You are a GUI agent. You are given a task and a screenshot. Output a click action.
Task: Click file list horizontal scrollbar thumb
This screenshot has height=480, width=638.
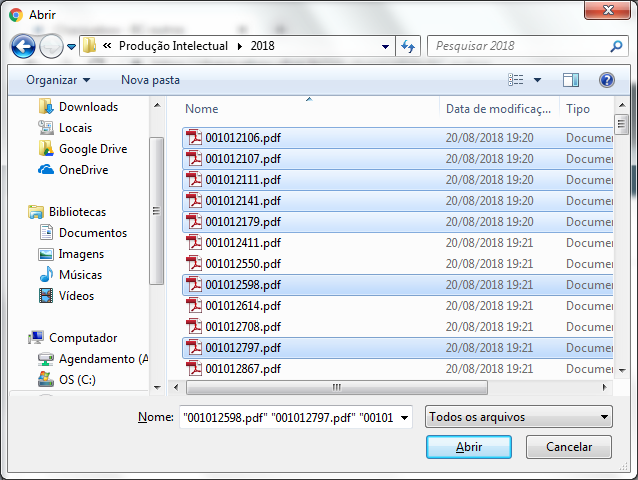tap(337, 387)
